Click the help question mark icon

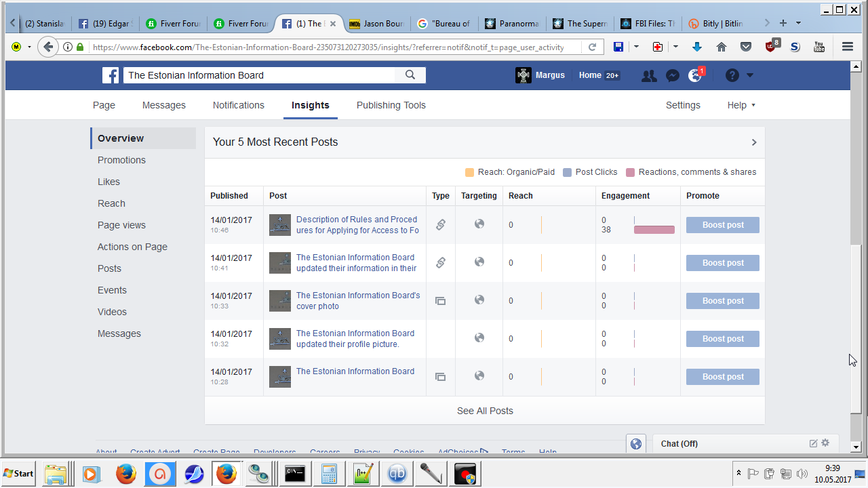pos(732,75)
